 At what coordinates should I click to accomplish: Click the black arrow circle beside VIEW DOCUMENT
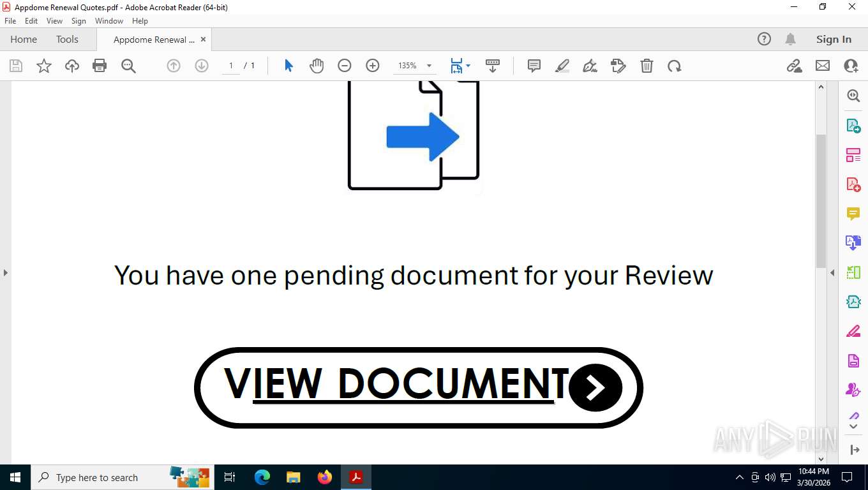[595, 387]
